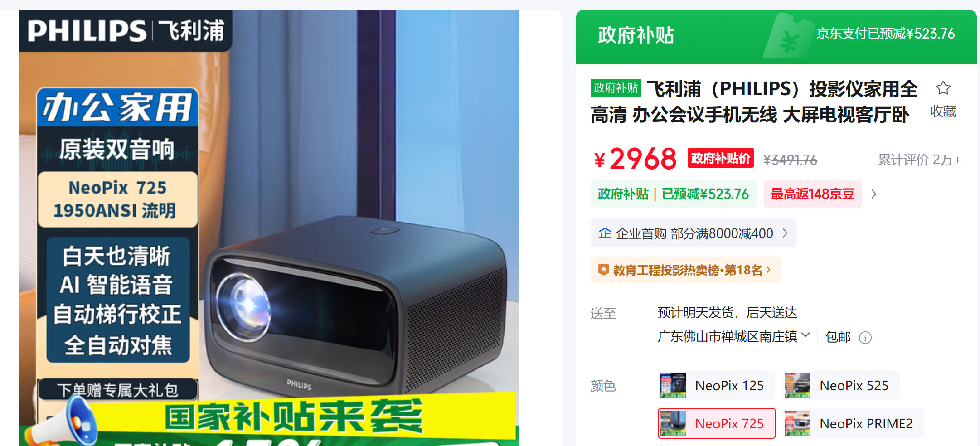Click the selected NeoPix 725 option

click(717, 423)
